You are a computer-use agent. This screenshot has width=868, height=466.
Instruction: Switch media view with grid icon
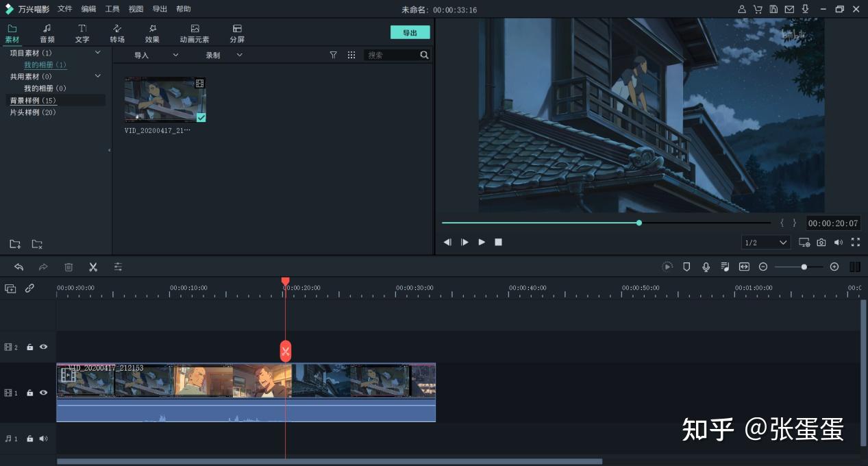(351, 55)
